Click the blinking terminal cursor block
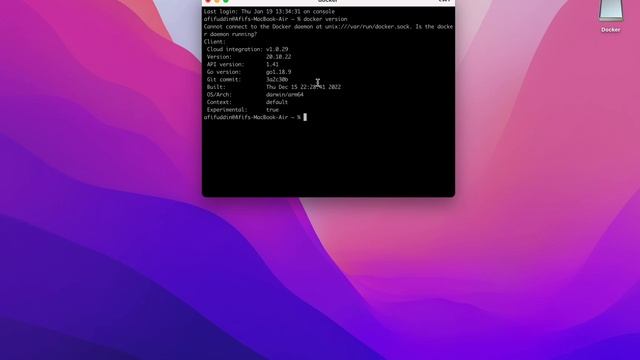This screenshot has width=640, height=360. point(305,117)
